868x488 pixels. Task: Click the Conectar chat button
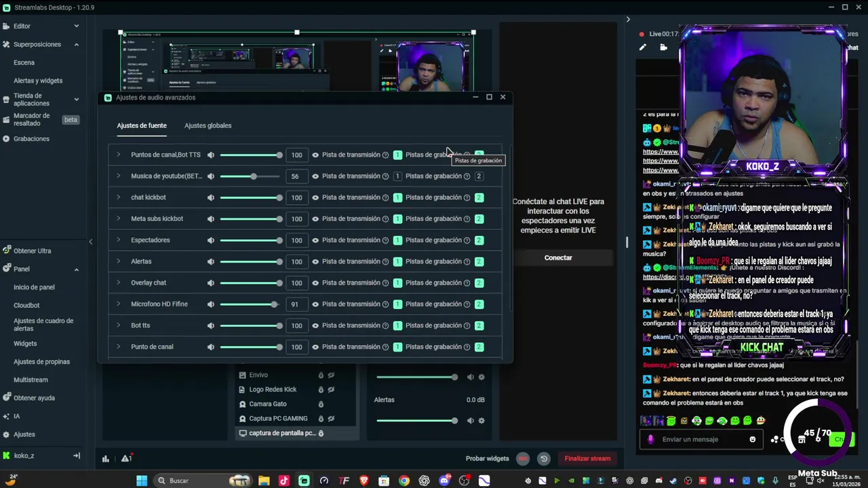coord(558,258)
